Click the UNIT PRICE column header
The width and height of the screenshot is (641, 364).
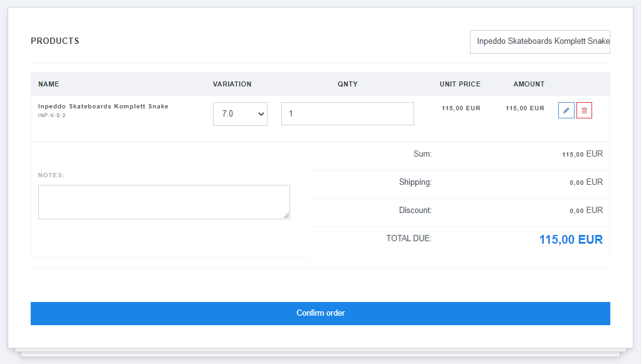(x=460, y=84)
